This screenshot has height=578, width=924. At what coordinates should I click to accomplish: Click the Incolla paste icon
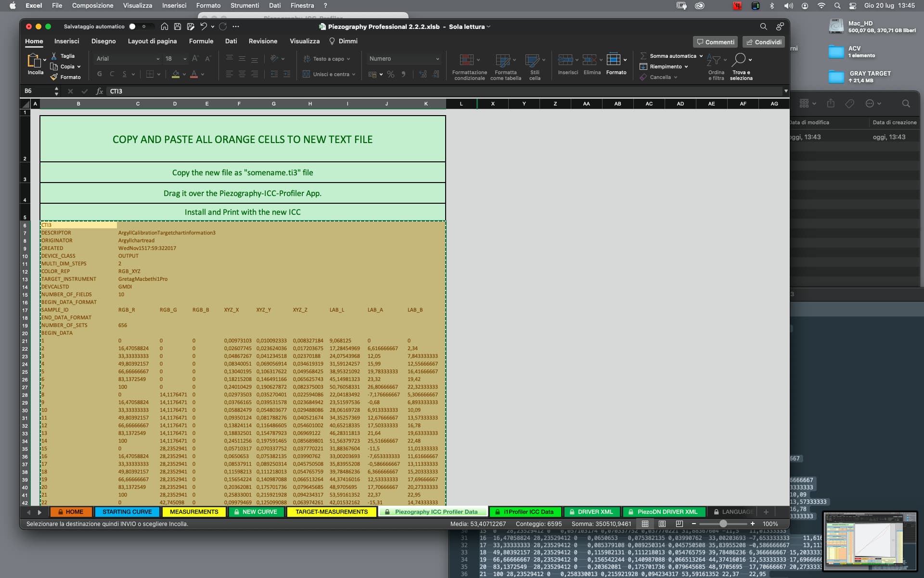point(34,61)
